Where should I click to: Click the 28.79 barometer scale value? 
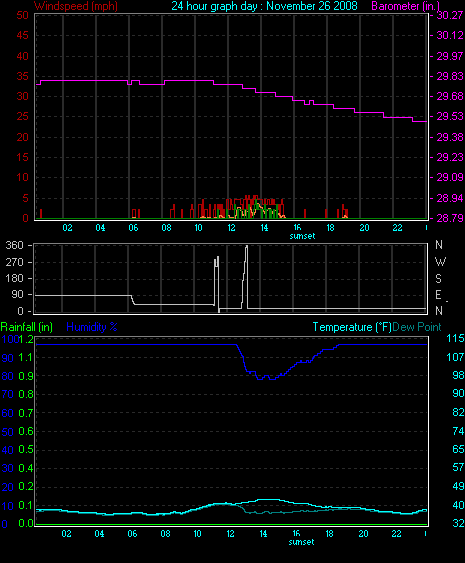point(449,218)
